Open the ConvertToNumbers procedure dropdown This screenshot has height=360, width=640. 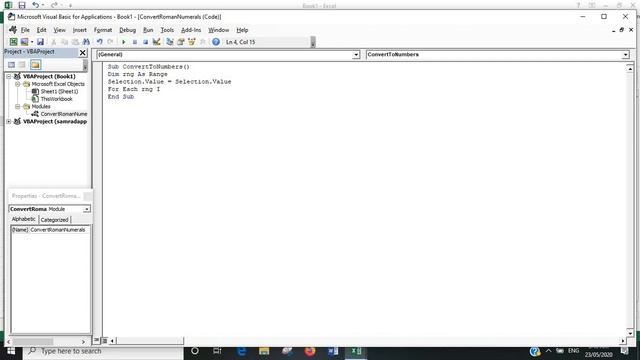click(x=625, y=55)
